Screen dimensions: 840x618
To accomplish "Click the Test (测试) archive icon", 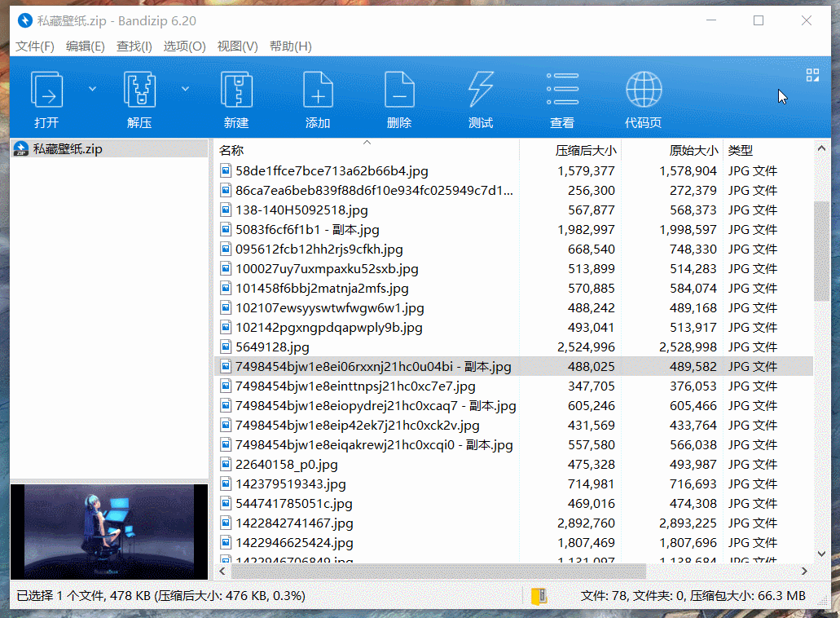I will point(481,90).
